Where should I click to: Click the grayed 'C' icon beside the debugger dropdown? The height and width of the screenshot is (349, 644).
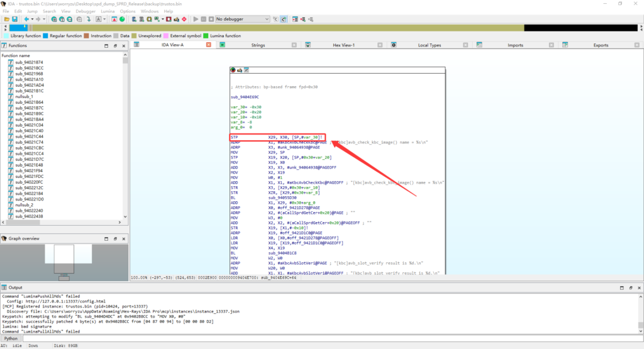pyautogui.click(x=275, y=19)
